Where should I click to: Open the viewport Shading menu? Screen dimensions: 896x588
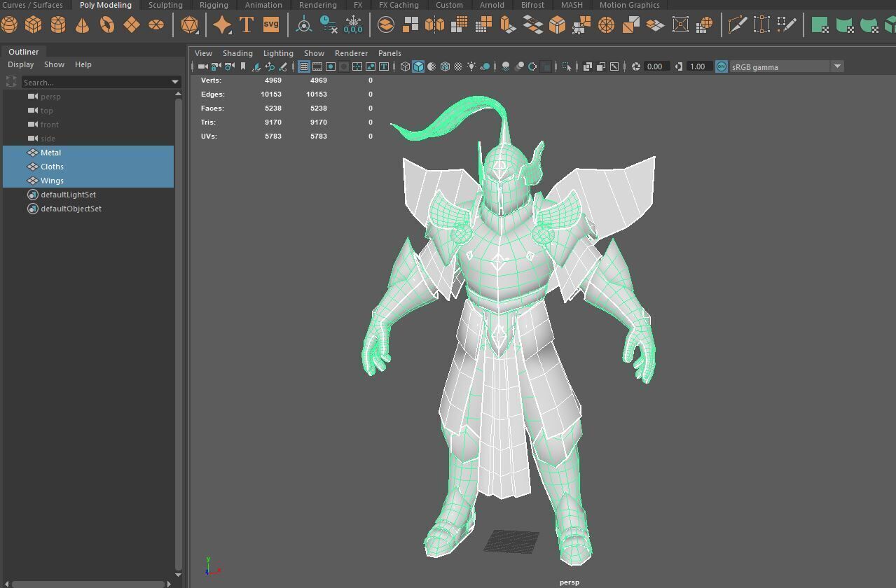click(237, 53)
